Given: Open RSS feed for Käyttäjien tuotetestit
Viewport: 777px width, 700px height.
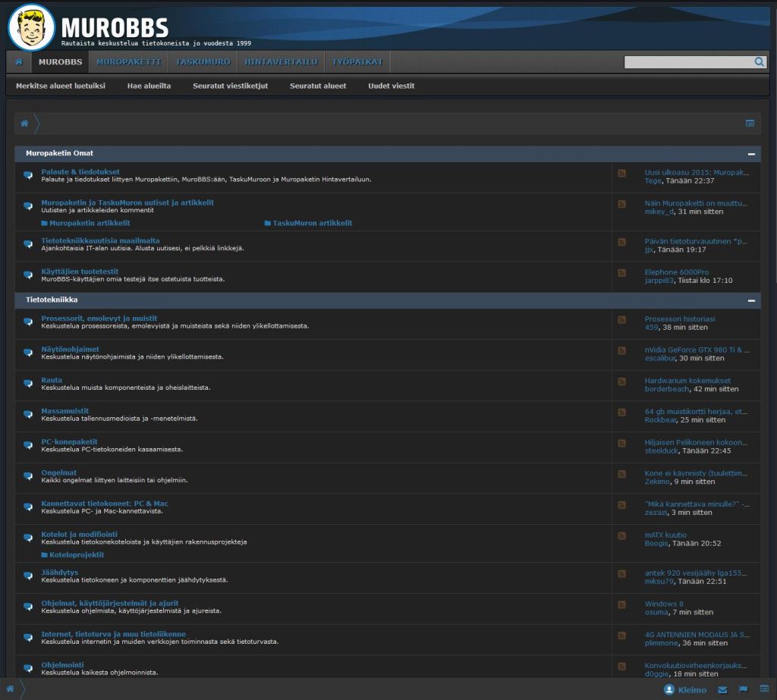Looking at the screenshot, I should (x=621, y=272).
